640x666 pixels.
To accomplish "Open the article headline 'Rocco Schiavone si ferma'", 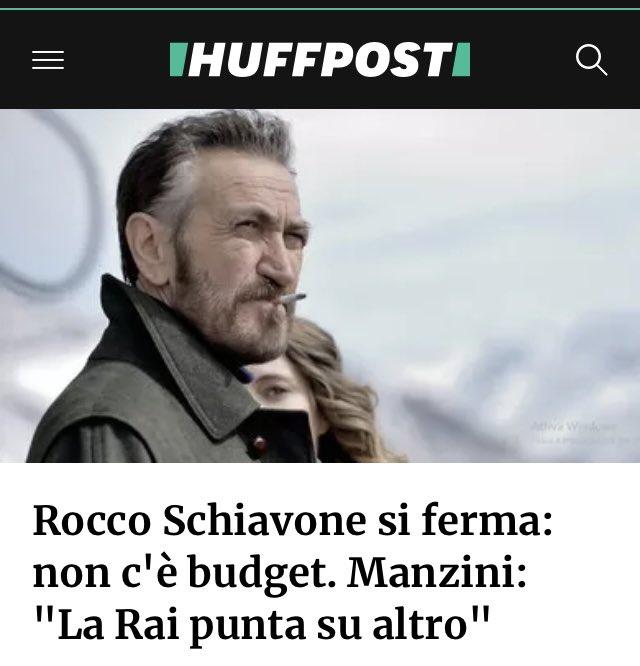I will click(293, 521).
